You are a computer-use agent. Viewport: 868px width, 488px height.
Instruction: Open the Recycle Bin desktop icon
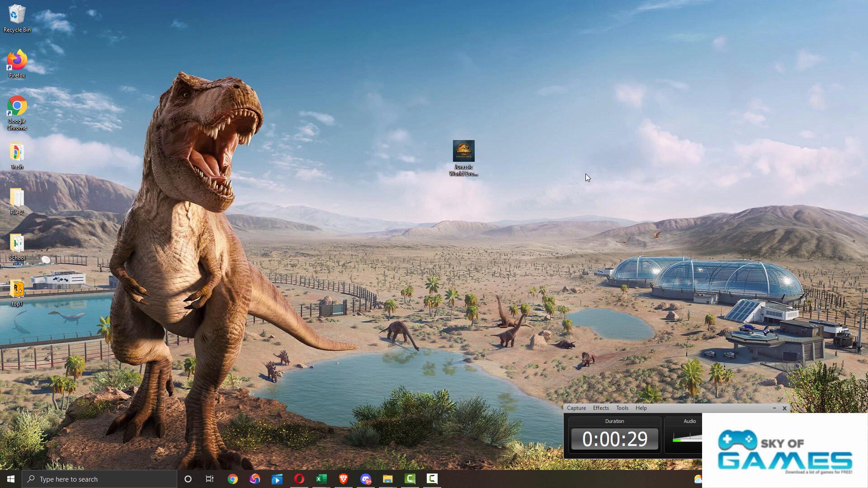[x=17, y=18]
